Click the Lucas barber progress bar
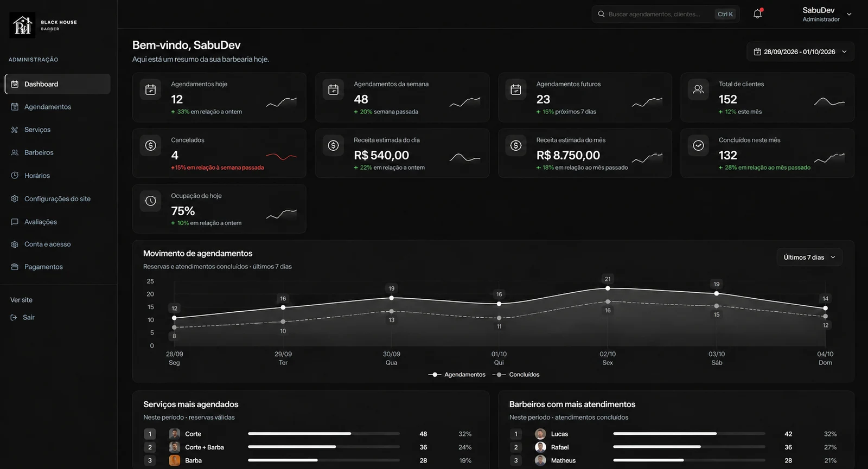Viewport: 868px width, 469px height. 689,434
